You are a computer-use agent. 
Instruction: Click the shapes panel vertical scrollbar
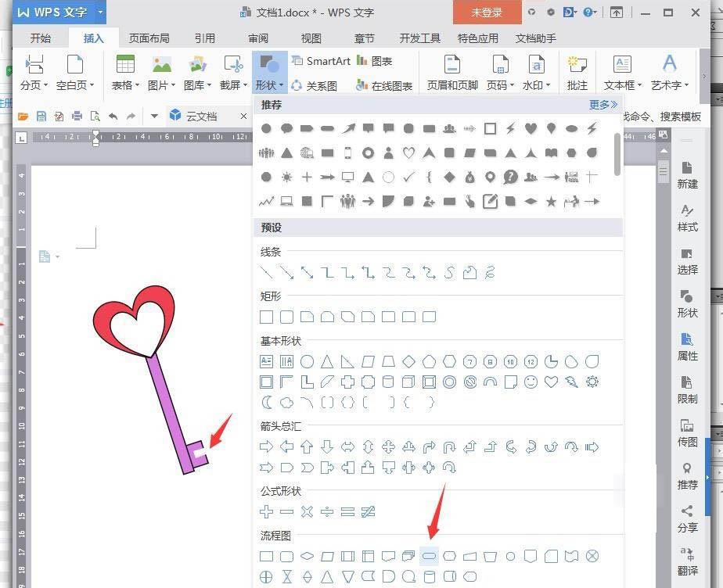pos(617,154)
